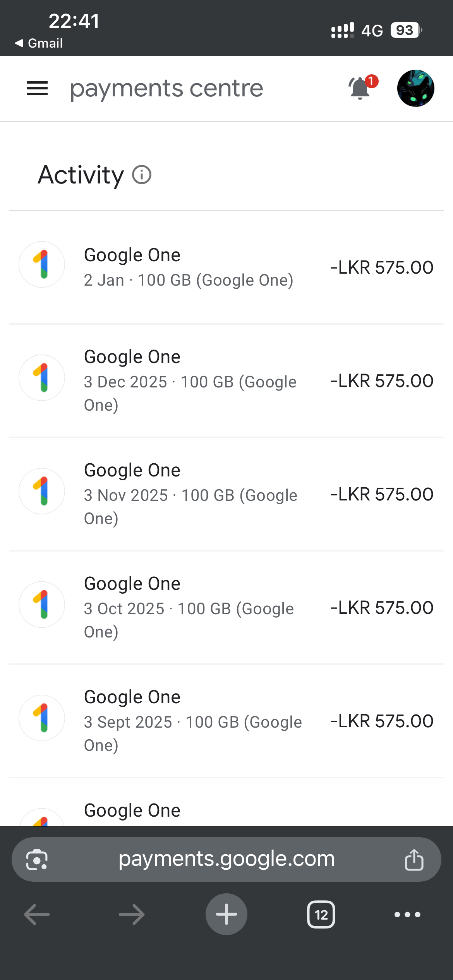Open the tab switcher showing 12 tabs
This screenshot has height=980, width=453.
321,915
